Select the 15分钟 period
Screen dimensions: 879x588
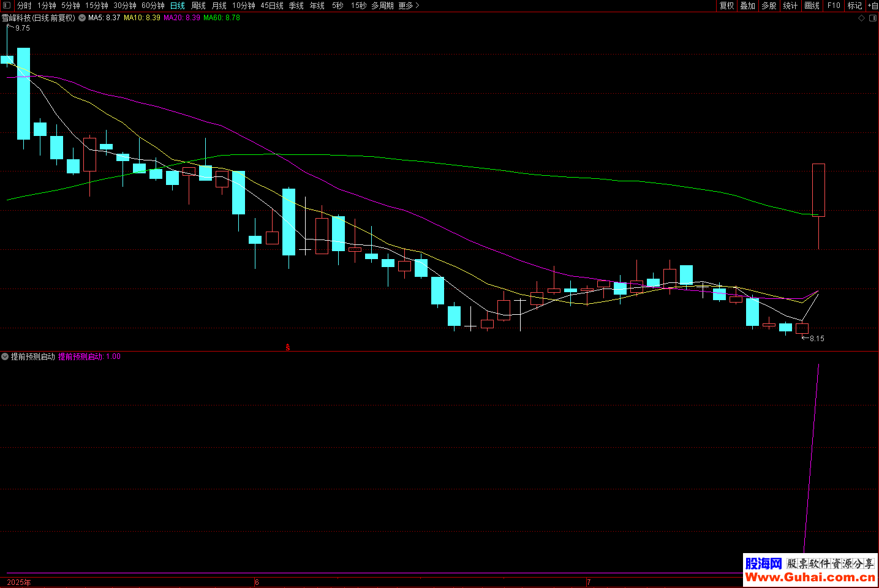coord(97,6)
